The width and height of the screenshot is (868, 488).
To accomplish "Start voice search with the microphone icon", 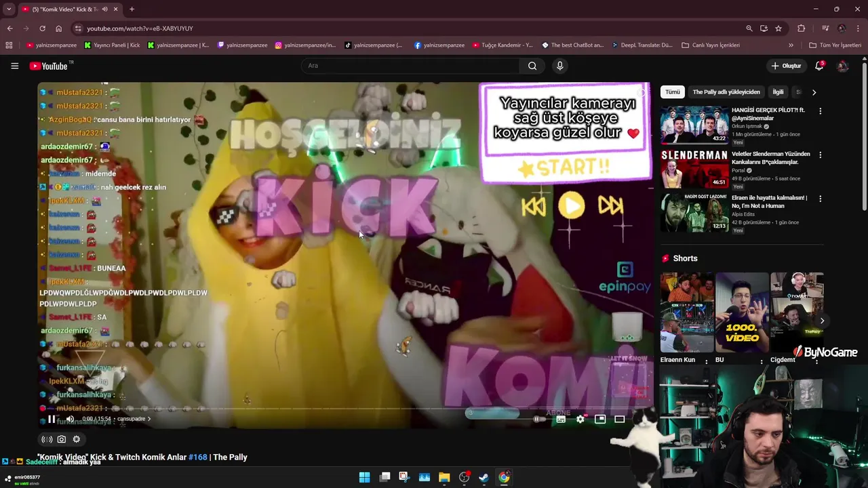I will (559, 66).
